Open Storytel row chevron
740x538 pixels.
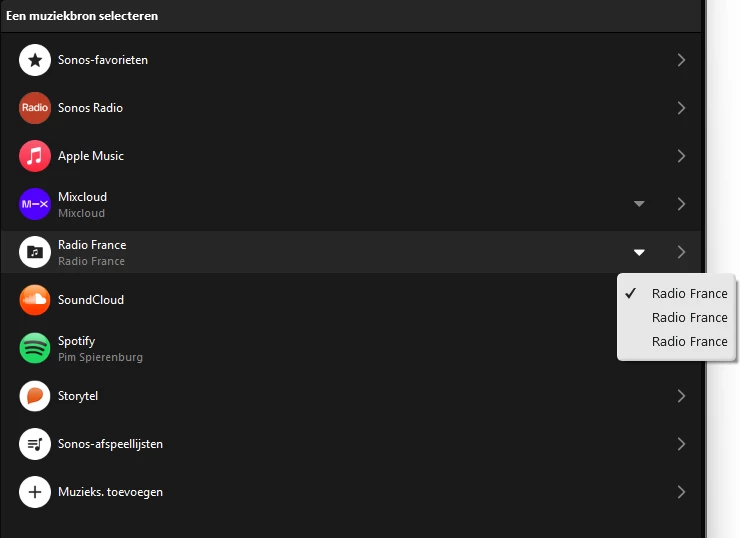tap(681, 396)
